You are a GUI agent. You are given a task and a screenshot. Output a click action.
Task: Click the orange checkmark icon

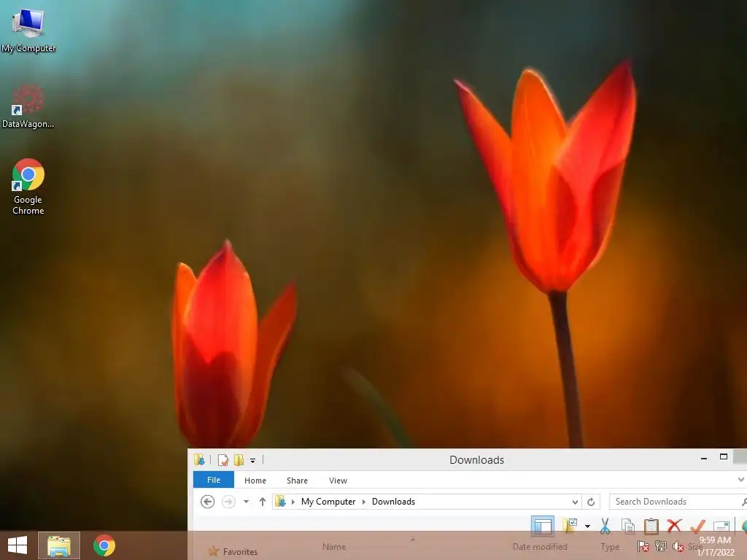click(x=697, y=526)
